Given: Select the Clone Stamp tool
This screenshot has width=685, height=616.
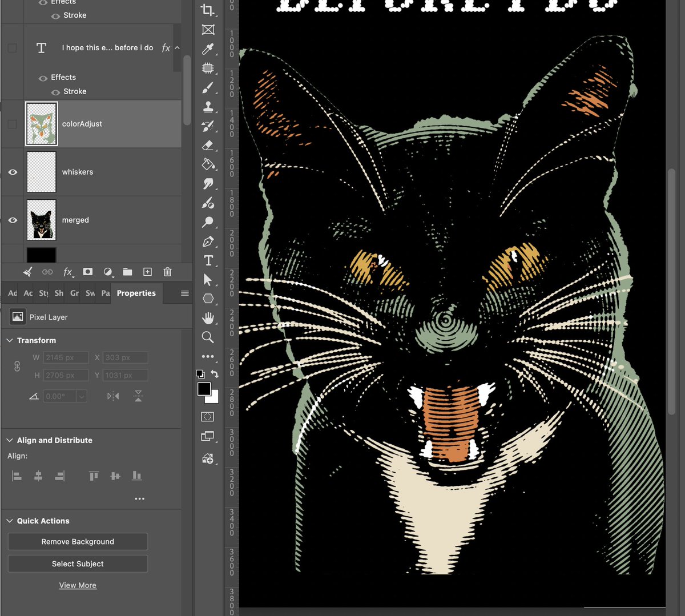Looking at the screenshot, I should (208, 107).
